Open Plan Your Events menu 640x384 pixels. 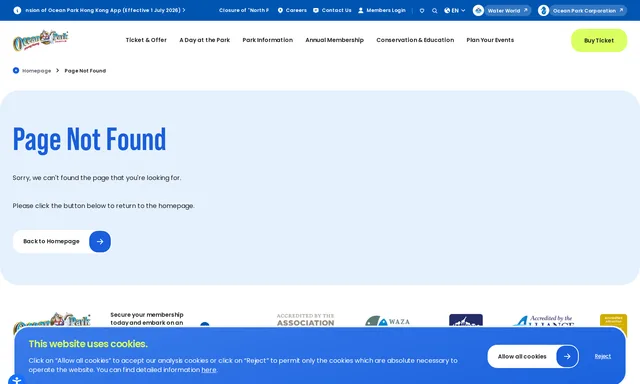pos(490,40)
